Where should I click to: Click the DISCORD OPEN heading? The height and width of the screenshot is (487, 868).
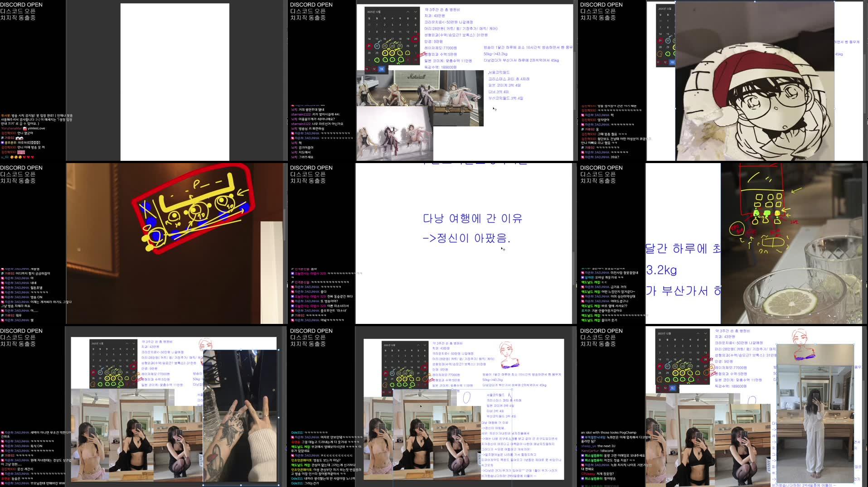point(21,5)
